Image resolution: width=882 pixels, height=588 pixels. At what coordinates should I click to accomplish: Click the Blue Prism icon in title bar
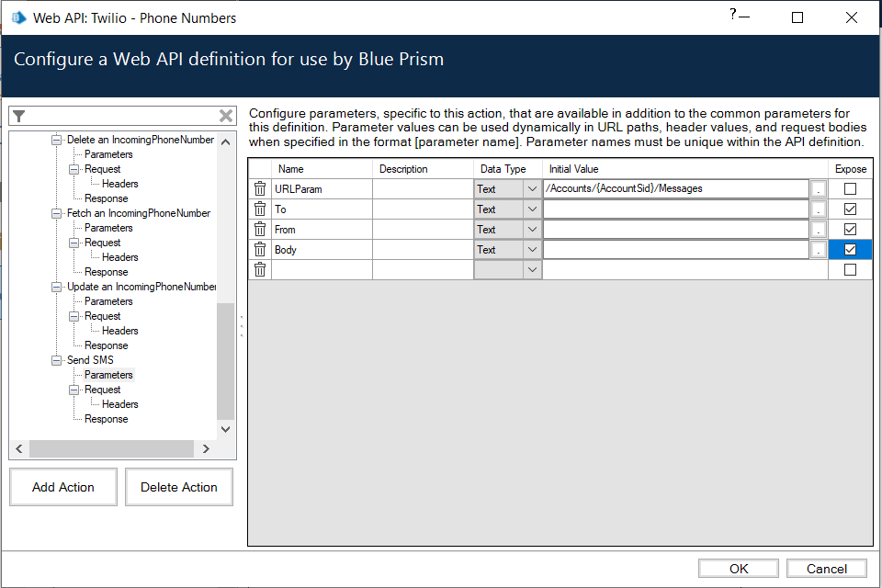(x=19, y=18)
